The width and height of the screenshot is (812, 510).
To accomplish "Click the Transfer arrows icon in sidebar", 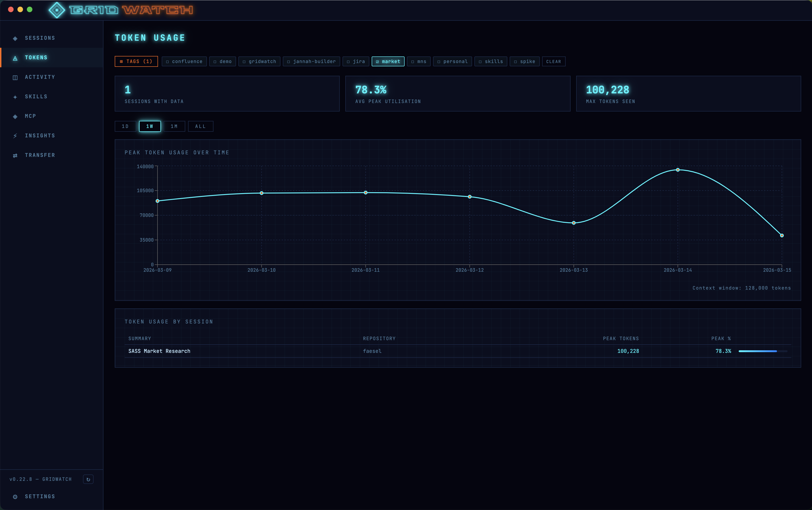I will click(x=15, y=155).
